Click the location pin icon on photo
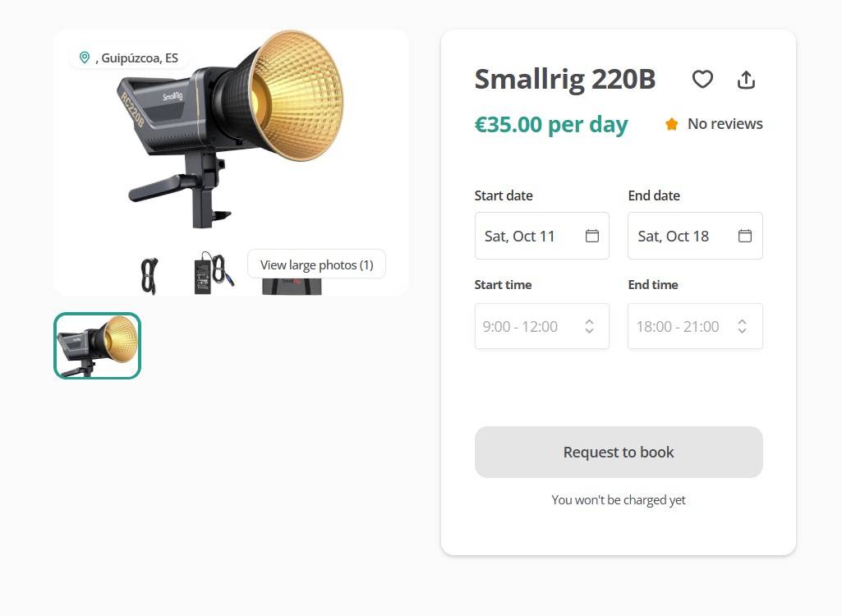 (84, 57)
